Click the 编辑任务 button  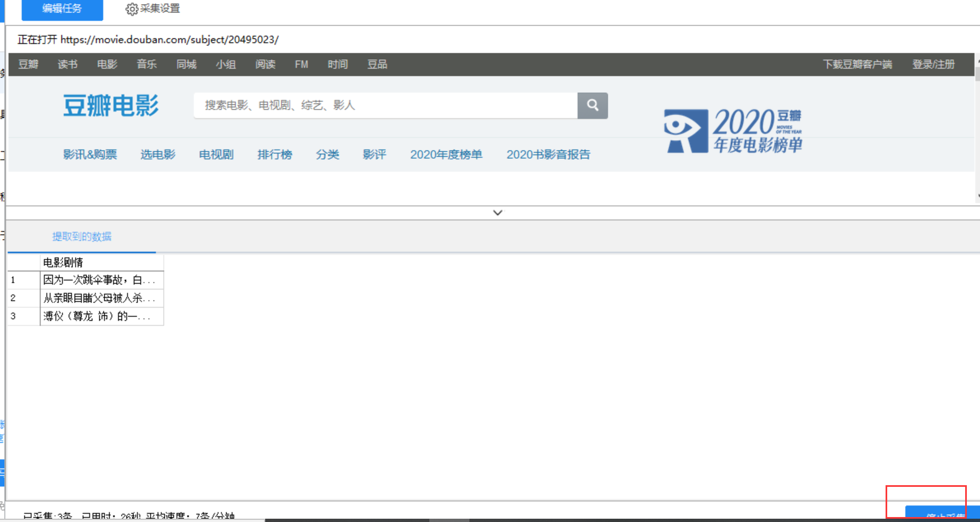(x=62, y=9)
